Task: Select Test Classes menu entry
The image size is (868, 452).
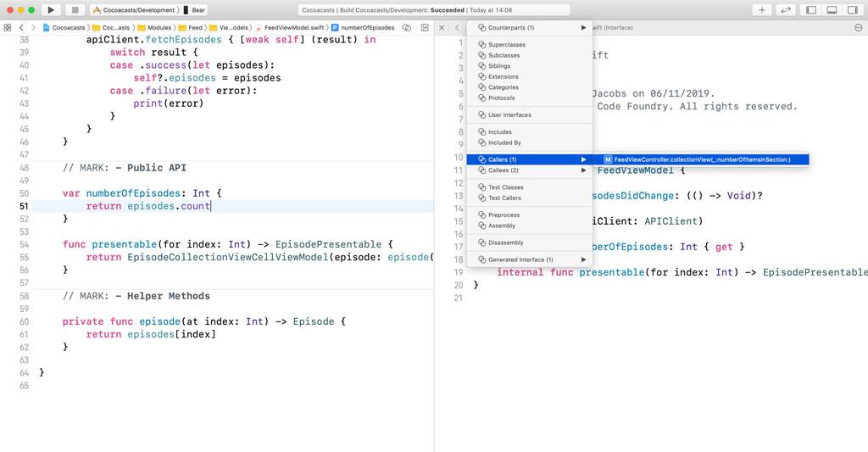Action: click(530, 187)
